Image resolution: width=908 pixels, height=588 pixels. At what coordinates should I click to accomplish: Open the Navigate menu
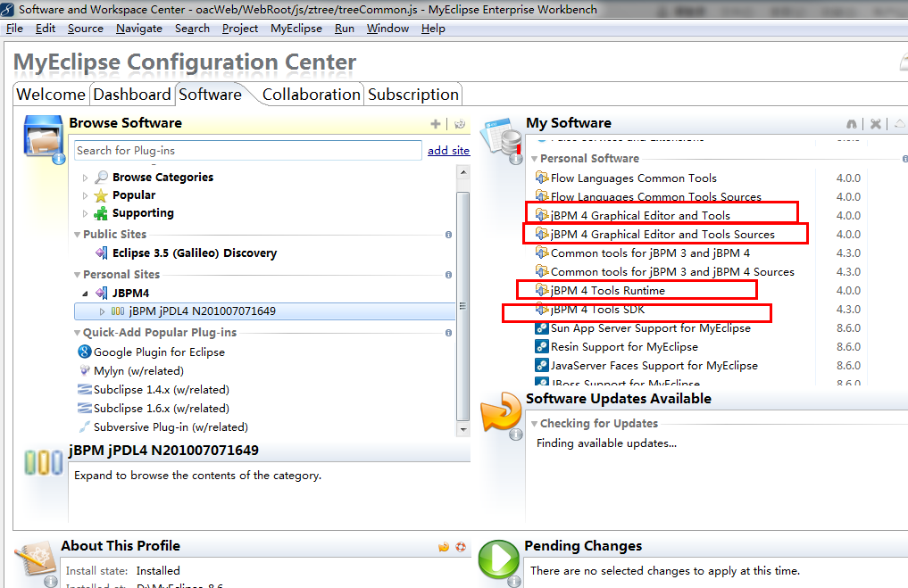[139, 29]
